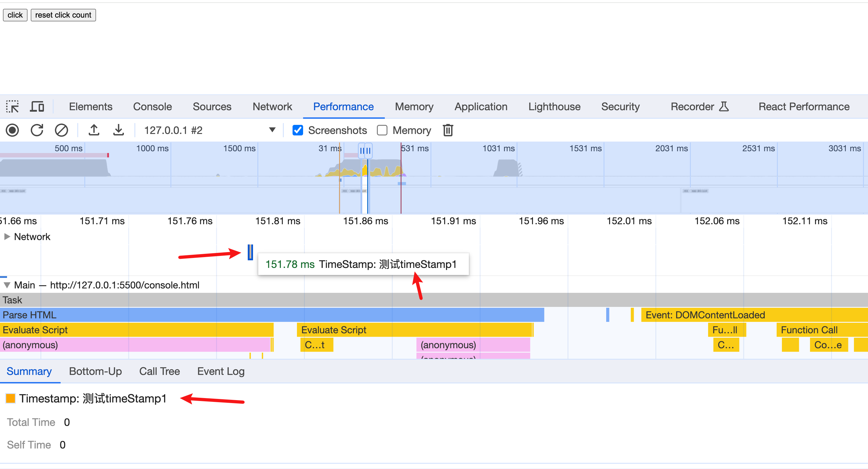Image resolution: width=868 pixels, height=469 pixels.
Task: Uncheck the Screenshots checkbox
Action: [298, 130]
